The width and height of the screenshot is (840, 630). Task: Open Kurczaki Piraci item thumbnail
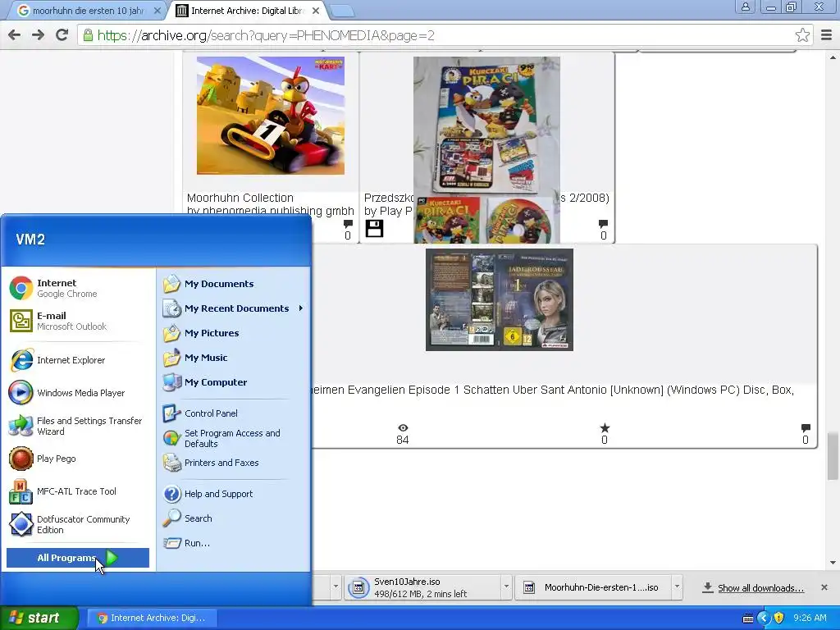click(x=486, y=150)
